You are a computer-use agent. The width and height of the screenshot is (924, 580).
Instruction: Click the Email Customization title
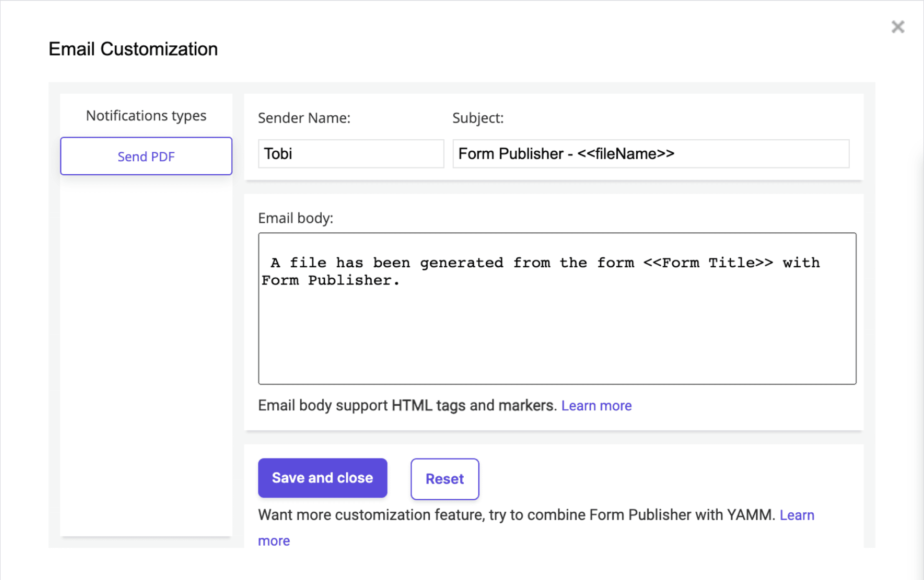[133, 49]
